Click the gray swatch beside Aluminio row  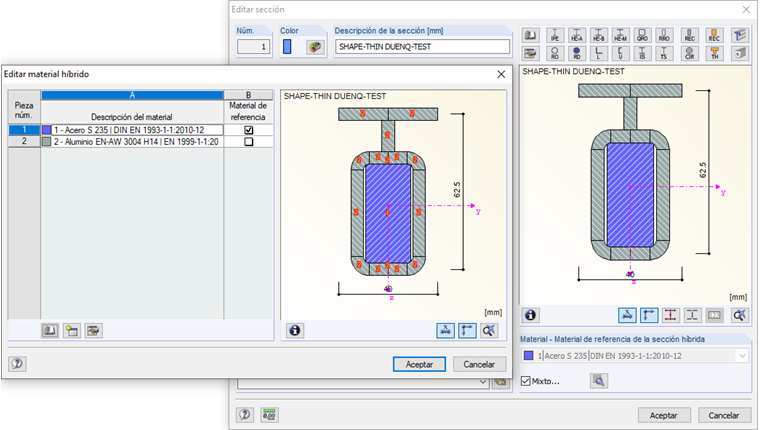pos(47,142)
